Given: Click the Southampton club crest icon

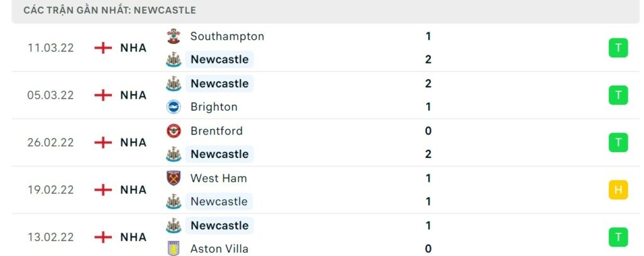Looking at the screenshot, I should pos(173,36).
